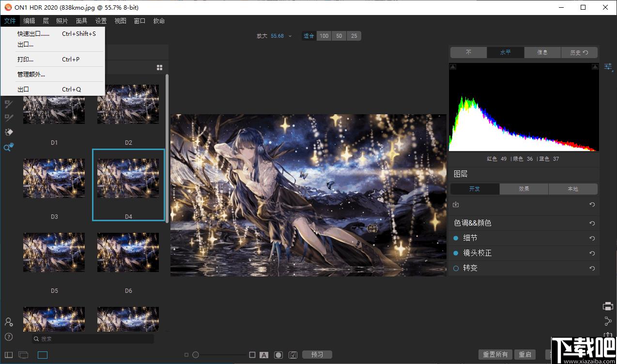This screenshot has width=617, height=364.
Task: Click the large thumbnail size square icon
Action: tap(252, 355)
